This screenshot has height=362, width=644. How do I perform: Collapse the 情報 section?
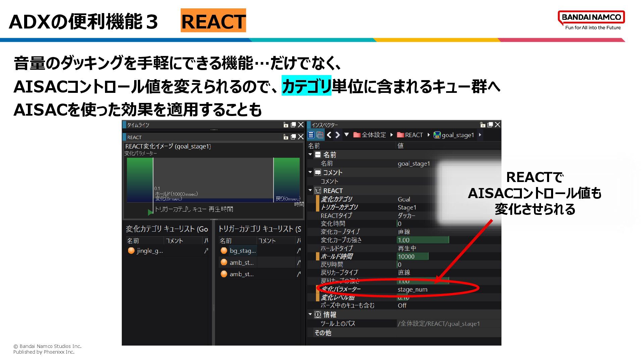click(310, 314)
